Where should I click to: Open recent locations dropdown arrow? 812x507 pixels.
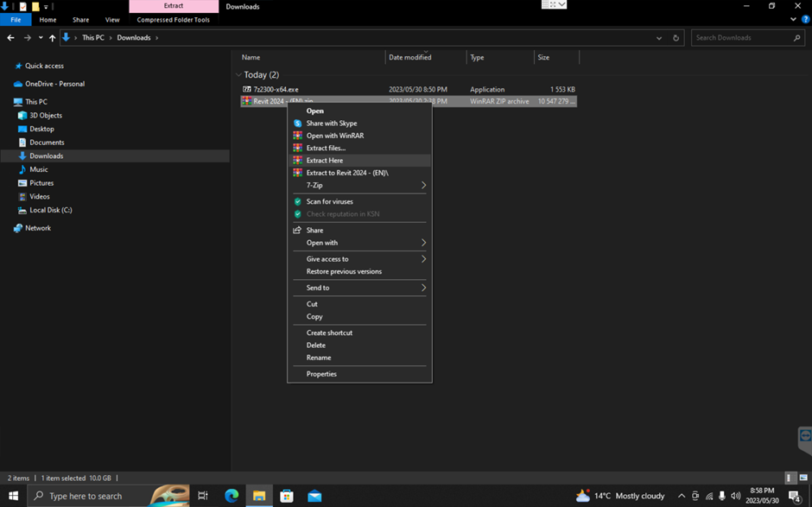click(x=41, y=38)
